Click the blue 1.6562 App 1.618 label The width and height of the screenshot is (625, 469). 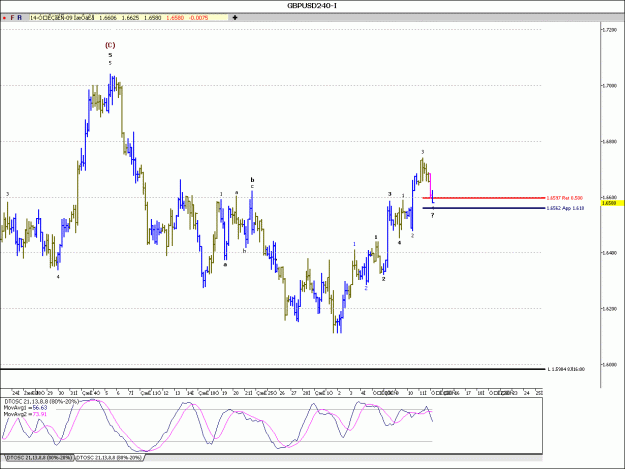[565, 208]
